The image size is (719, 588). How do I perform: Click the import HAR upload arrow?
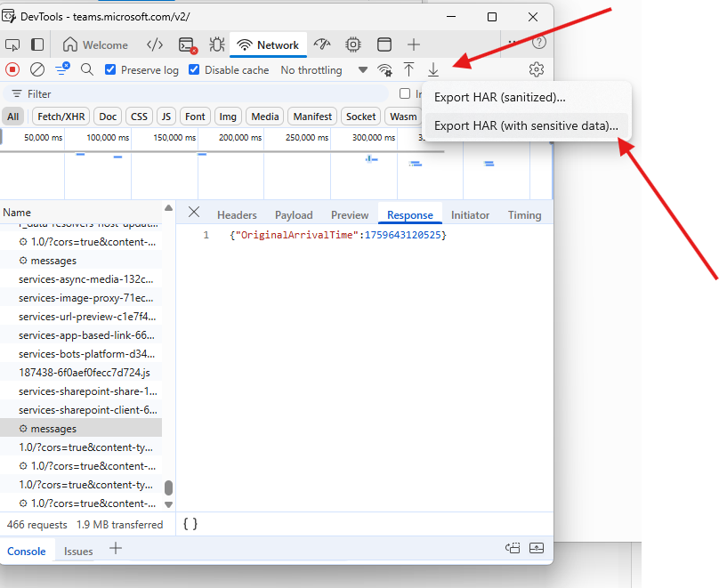coord(409,69)
